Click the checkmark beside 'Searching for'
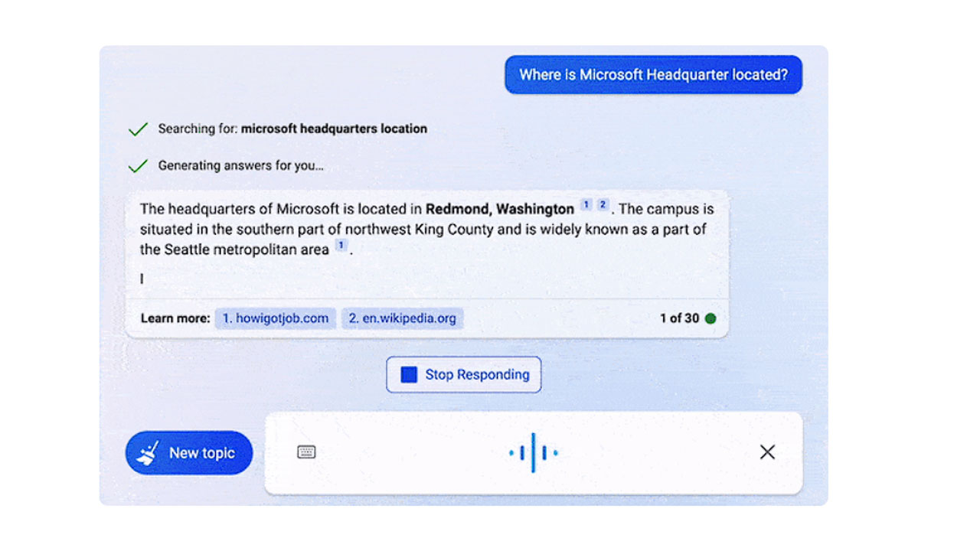The width and height of the screenshot is (980, 551). pos(138,129)
